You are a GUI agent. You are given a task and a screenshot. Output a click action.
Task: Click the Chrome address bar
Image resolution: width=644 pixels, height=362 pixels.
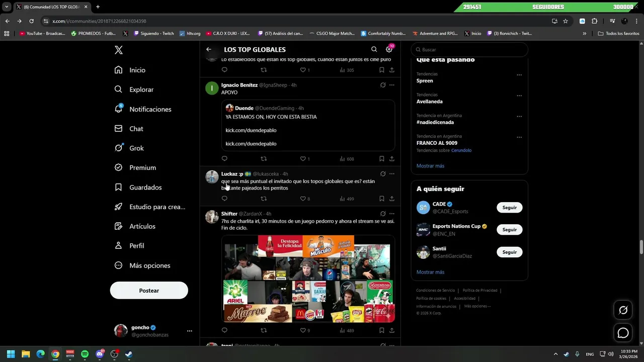coord(297,21)
